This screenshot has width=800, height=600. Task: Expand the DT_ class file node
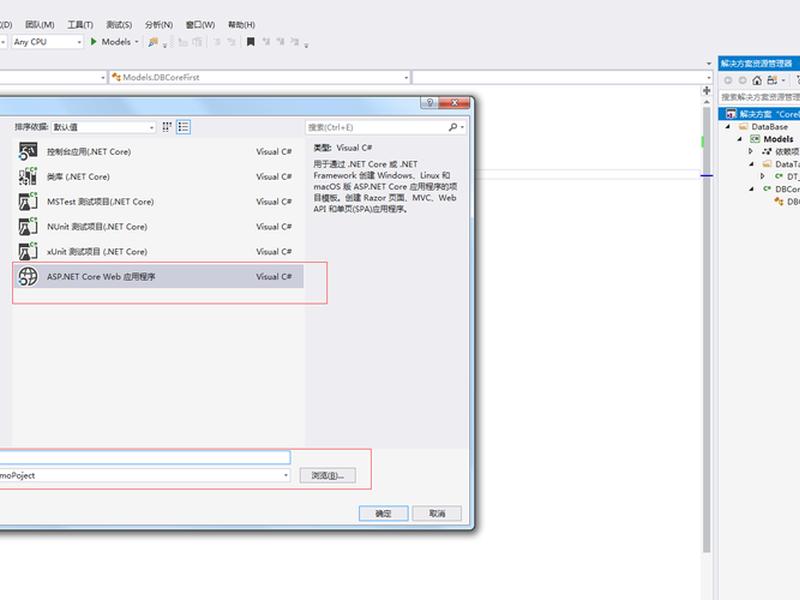coord(763,177)
